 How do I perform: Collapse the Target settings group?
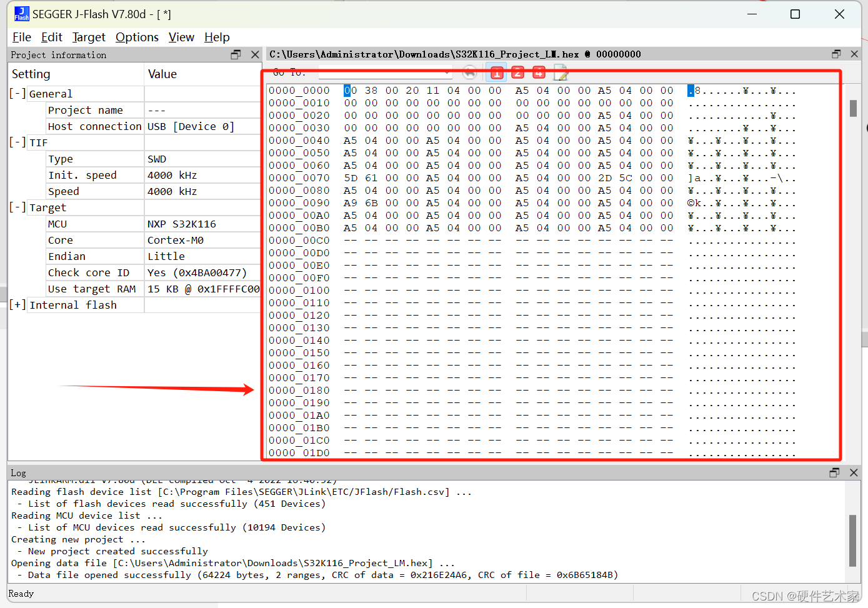tap(17, 207)
